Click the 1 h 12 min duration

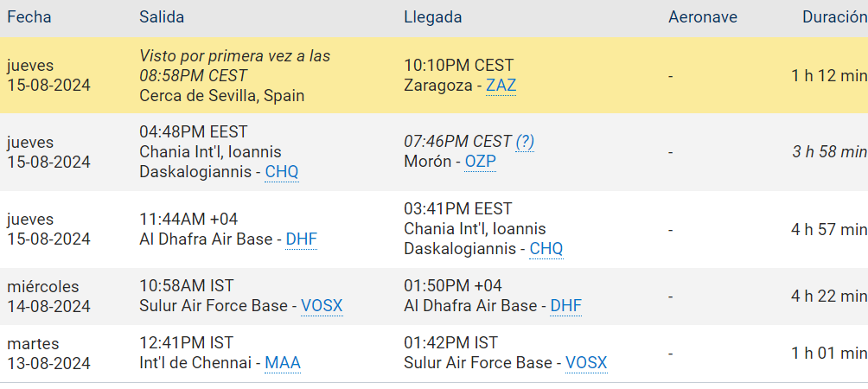[828, 76]
